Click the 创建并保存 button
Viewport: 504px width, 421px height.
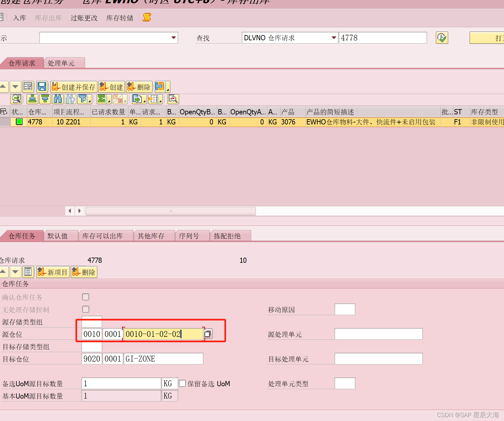tap(74, 87)
